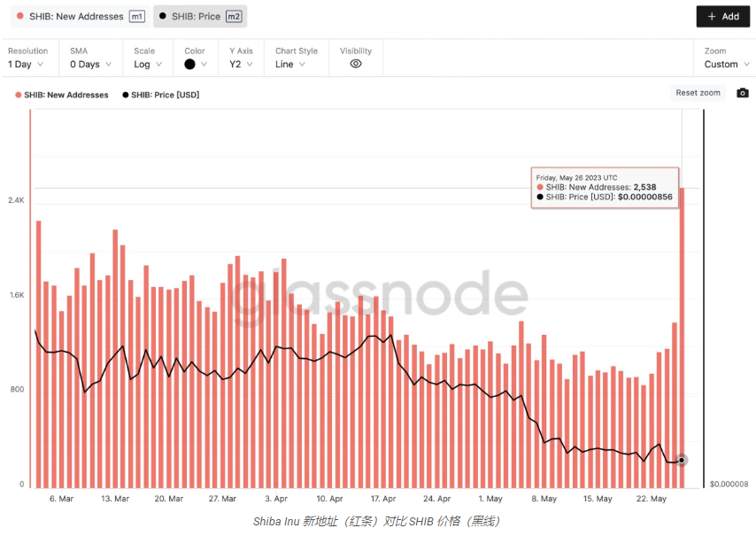The height and width of the screenshot is (536, 756).
Task: Click the 1.6K y-axis label
Action: pyautogui.click(x=17, y=295)
